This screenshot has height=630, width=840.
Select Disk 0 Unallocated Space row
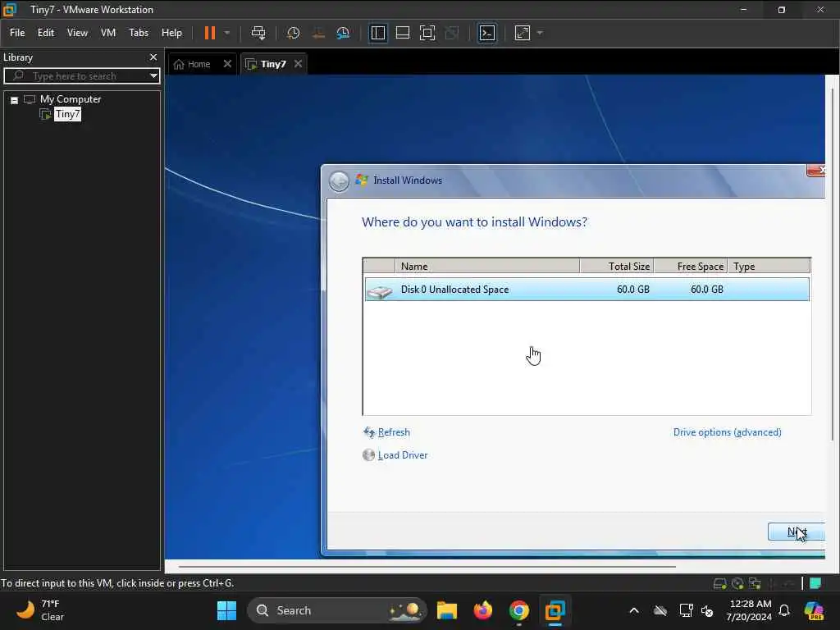pyautogui.click(x=587, y=290)
